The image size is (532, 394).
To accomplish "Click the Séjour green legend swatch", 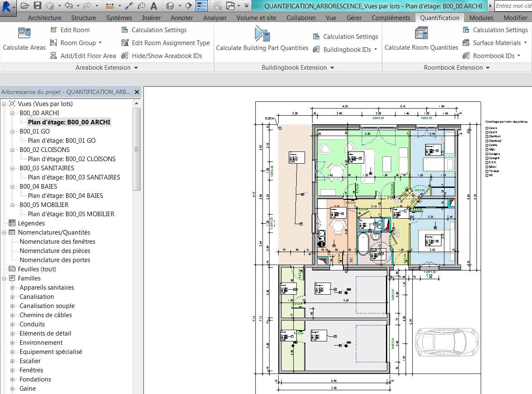I will coord(487,167).
